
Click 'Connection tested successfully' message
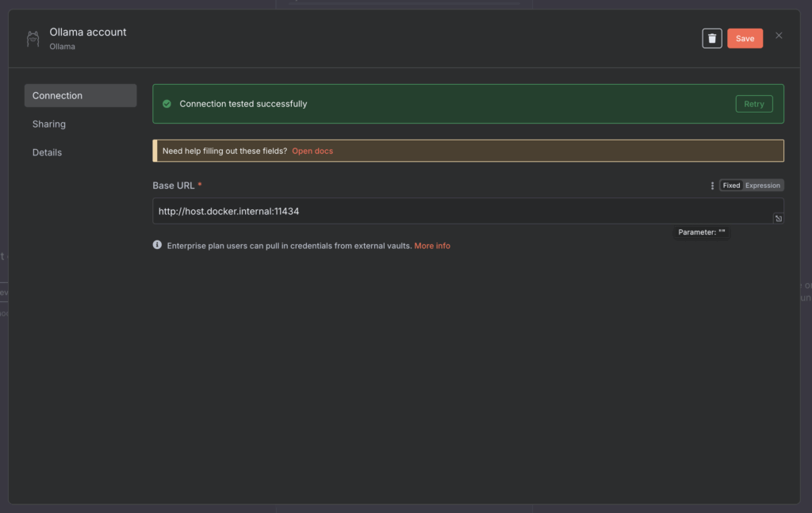point(243,104)
